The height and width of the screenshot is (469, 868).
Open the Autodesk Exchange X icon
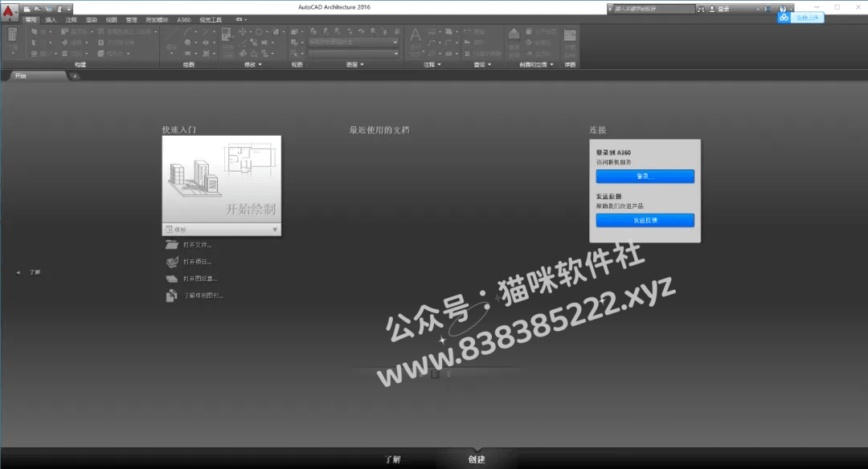coord(768,9)
